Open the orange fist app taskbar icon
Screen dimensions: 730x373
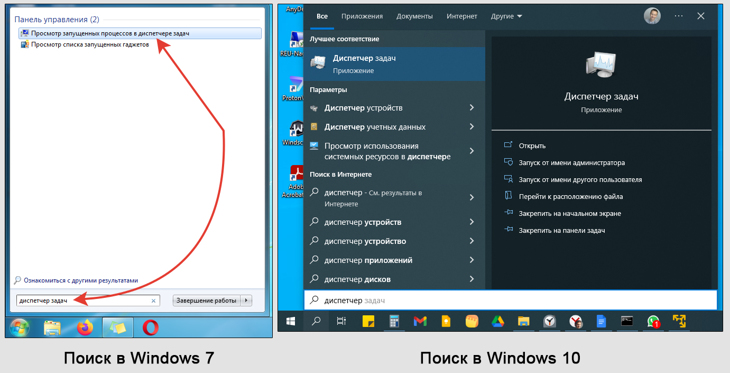point(472,321)
